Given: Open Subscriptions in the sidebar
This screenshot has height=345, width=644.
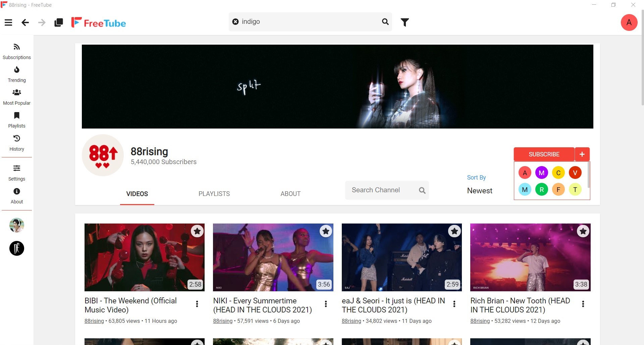Looking at the screenshot, I should pyautogui.click(x=17, y=52).
